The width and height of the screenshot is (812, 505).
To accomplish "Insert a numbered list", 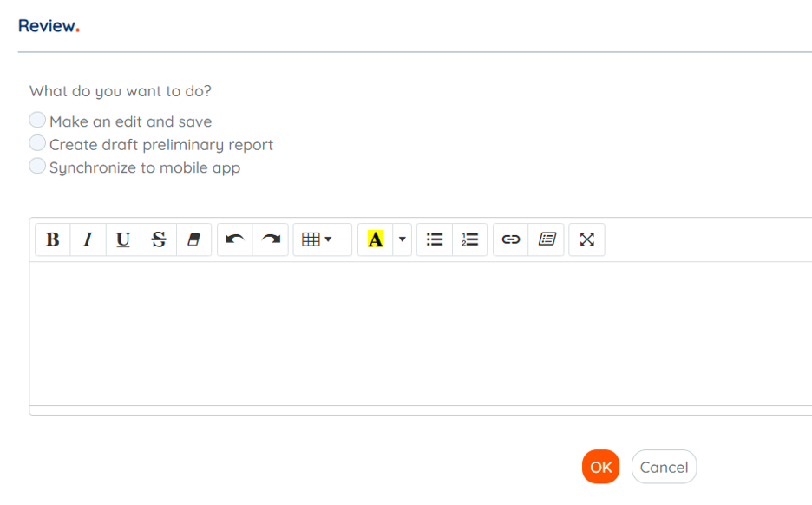I will click(x=469, y=239).
